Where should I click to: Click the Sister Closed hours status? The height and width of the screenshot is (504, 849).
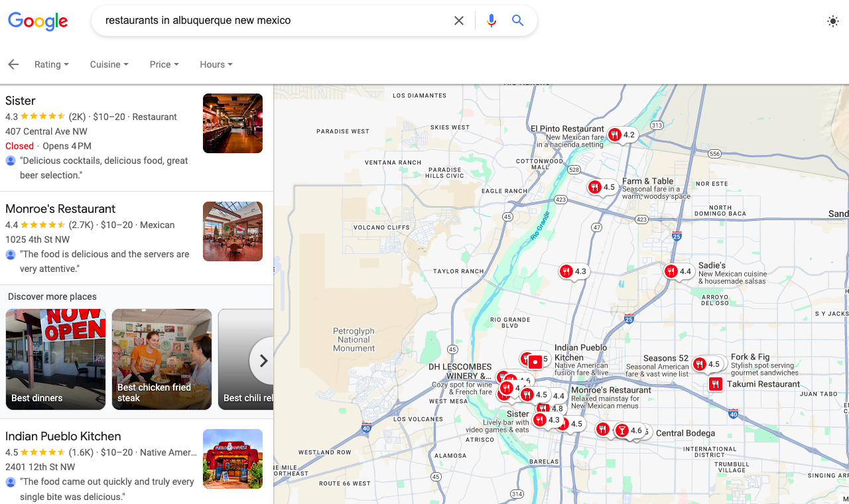click(x=19, y=146)
